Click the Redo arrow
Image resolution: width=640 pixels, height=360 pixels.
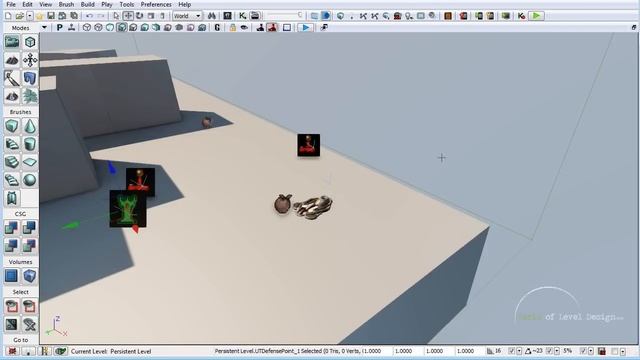[x=100, y=16]
